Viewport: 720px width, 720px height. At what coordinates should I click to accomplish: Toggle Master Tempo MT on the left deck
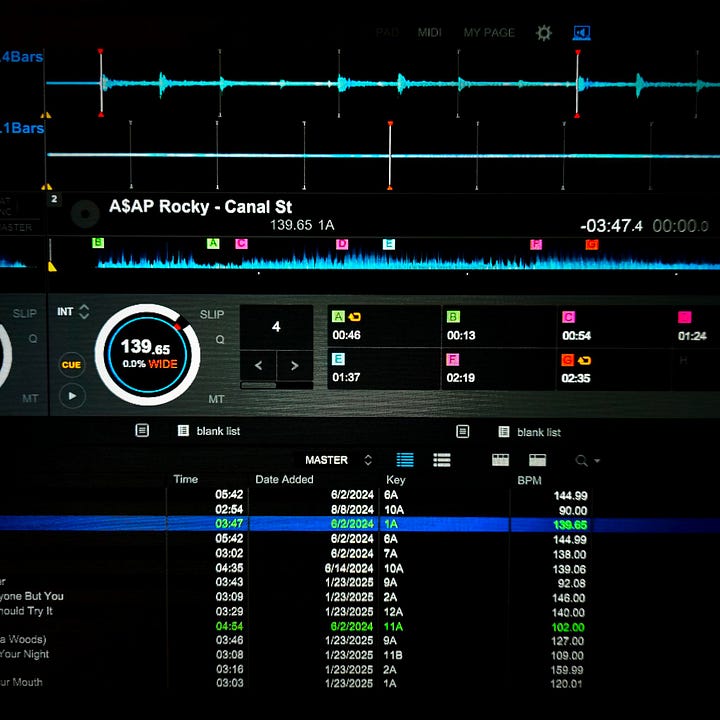click(30, 398)
